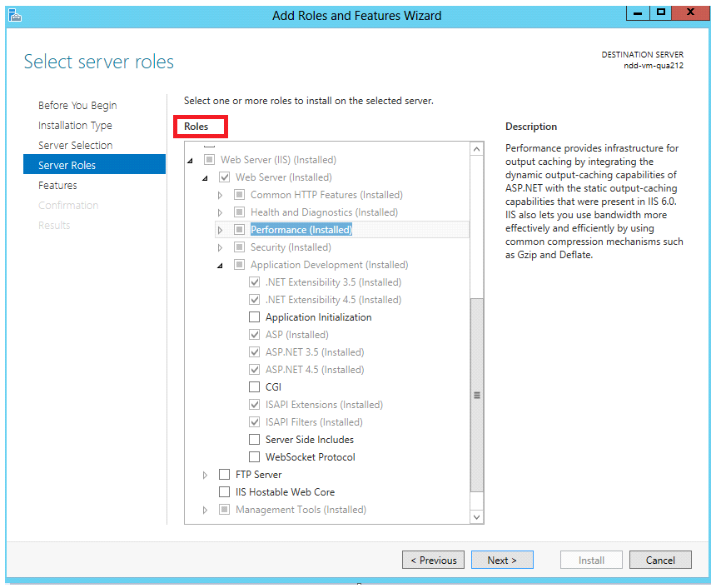Image resolution: width=716 pixels, height=588 pixels.
Task: Toggle the FTP Server checkbox
Action: click(x=224, y=475)
